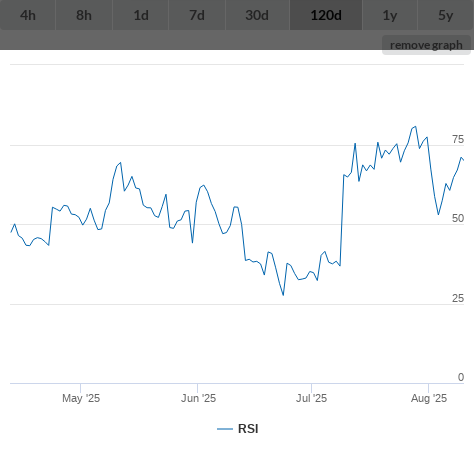Select the 4h time range tab
This screenshot has width=474, height=455.
(x=28, y=15)
